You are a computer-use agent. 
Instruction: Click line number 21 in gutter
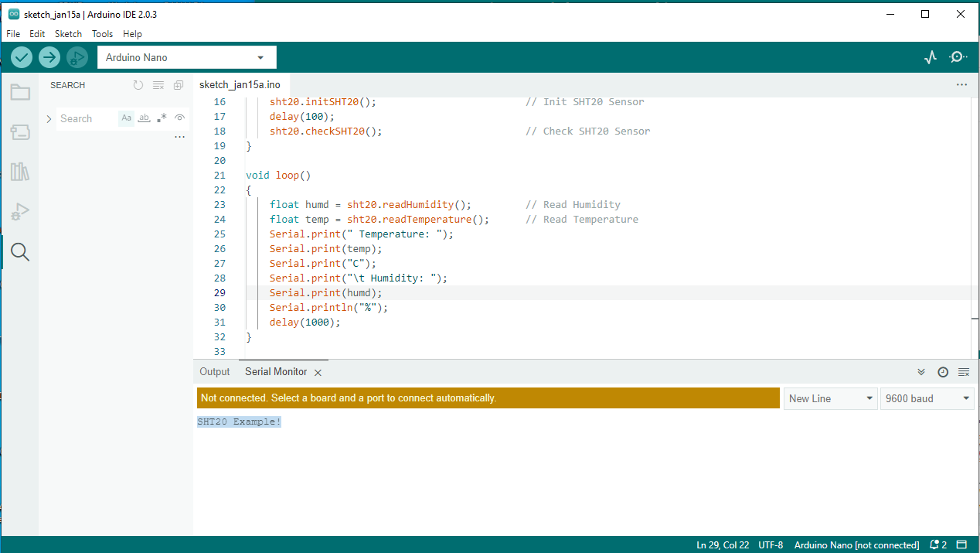pyautogui.click(x=219, y=176)
